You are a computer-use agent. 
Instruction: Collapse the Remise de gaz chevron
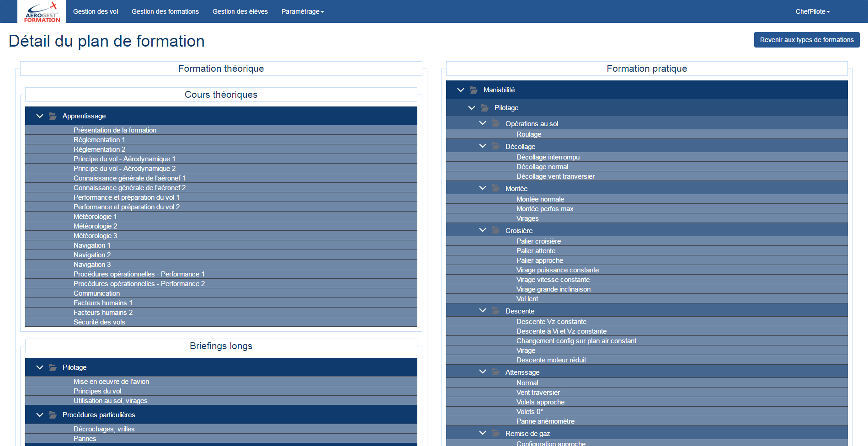(483, 433)
